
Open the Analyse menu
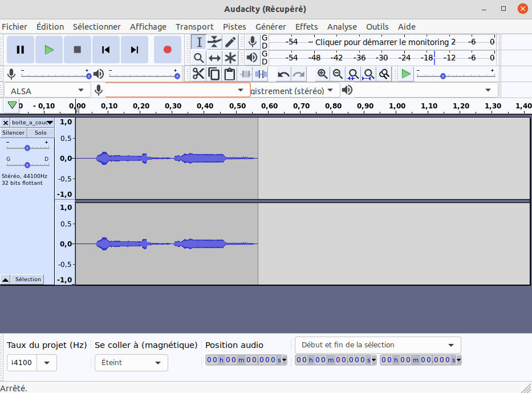point(342,27)
